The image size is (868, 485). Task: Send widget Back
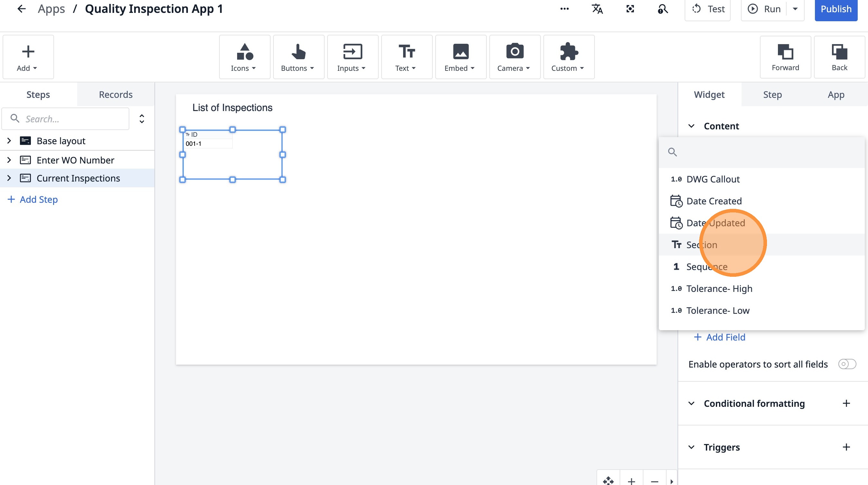pos(839,57)
